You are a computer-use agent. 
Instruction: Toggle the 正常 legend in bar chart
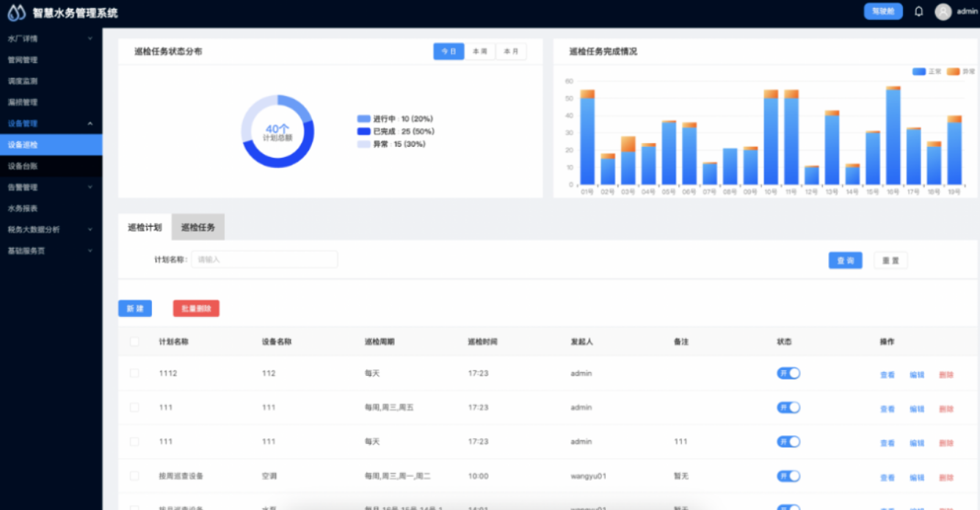coord(926,72)
